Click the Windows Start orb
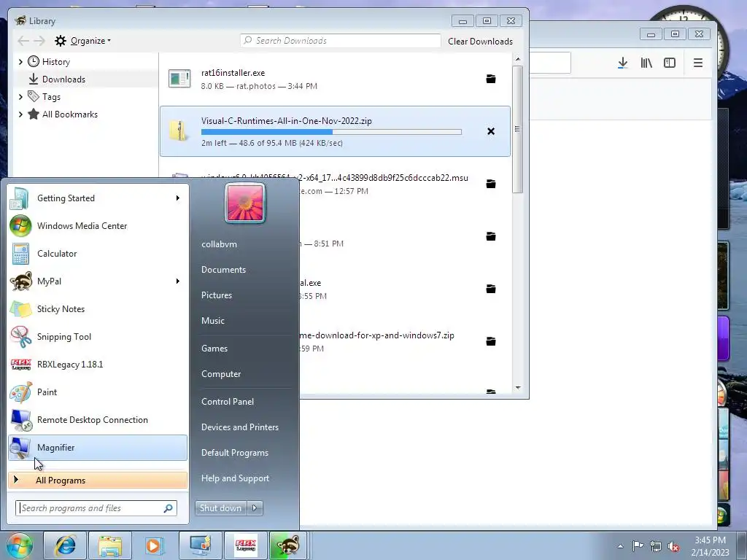Image resolution: width=747 pixels, height=560 pixels. coord(20,545)
